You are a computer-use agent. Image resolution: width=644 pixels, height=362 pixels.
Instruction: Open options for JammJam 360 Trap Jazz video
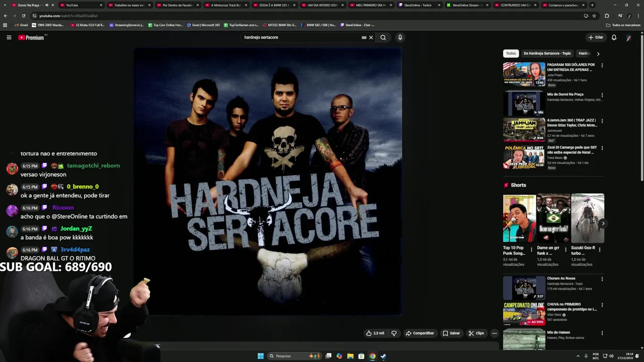[602, 121]
